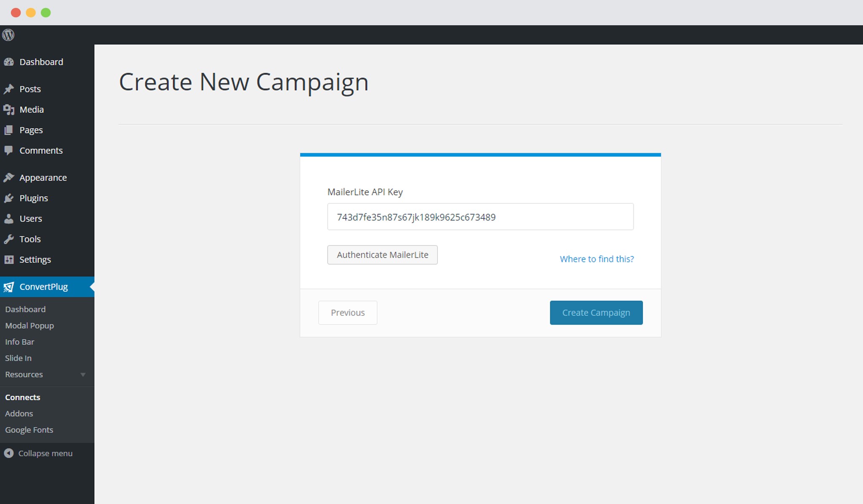Open the Dashboard menu item
The image size is (863, 504).
pyautogui.click(x=41, y=62)
